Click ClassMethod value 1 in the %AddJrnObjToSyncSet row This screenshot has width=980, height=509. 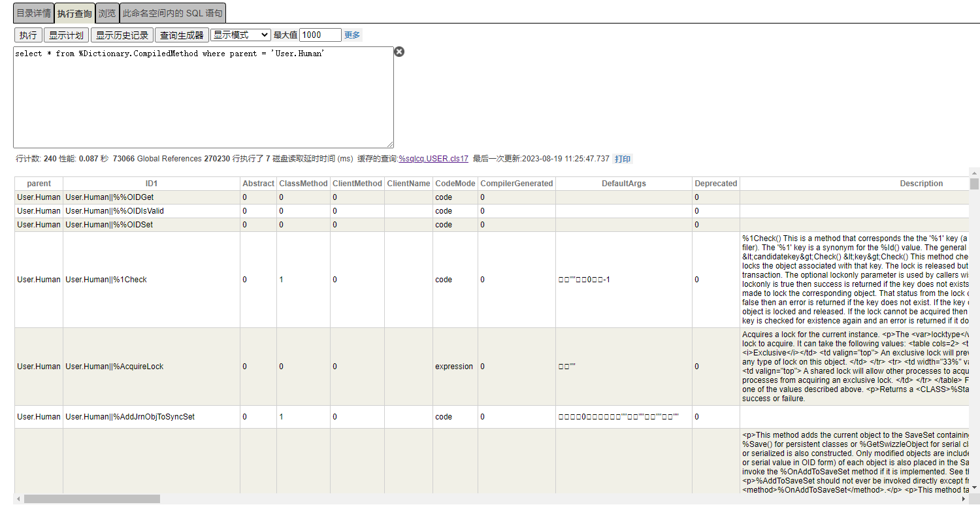tap(303, 417)
